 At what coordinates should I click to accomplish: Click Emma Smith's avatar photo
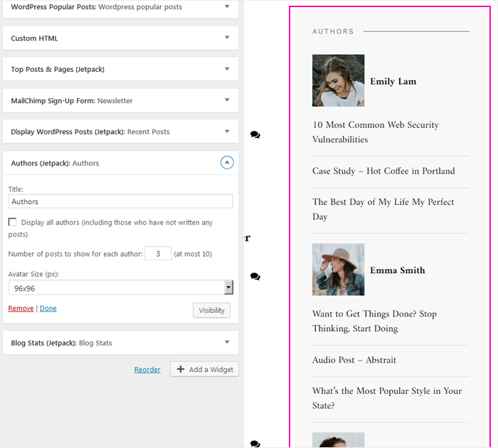click(338, 270)
